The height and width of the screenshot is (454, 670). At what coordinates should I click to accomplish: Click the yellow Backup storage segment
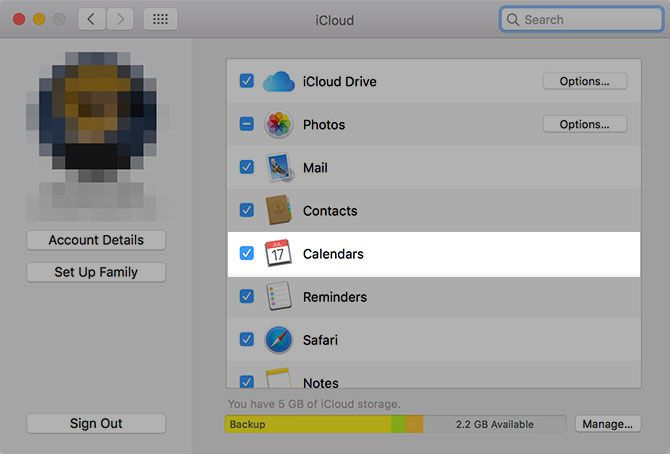coord(308,424)
